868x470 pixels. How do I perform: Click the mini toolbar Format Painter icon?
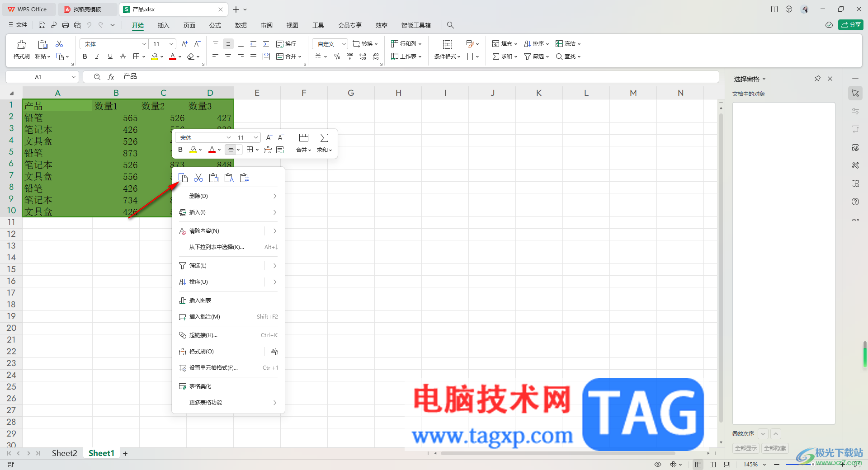click(x=268, y=150)
